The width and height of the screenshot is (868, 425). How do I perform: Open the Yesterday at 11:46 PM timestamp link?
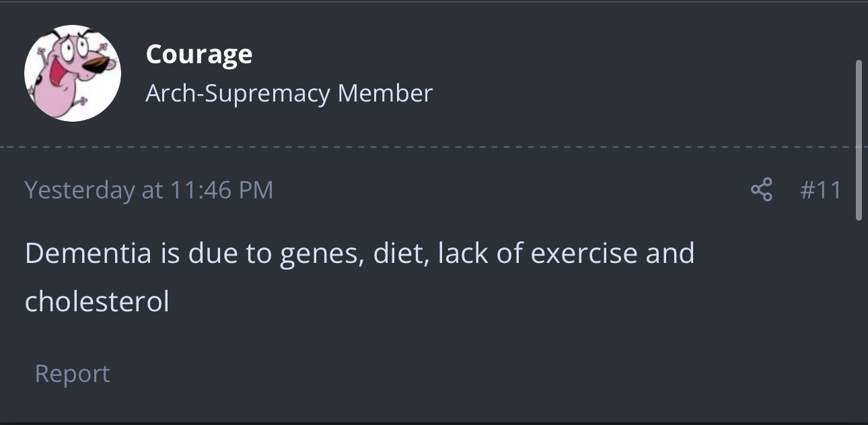(149, 190)
